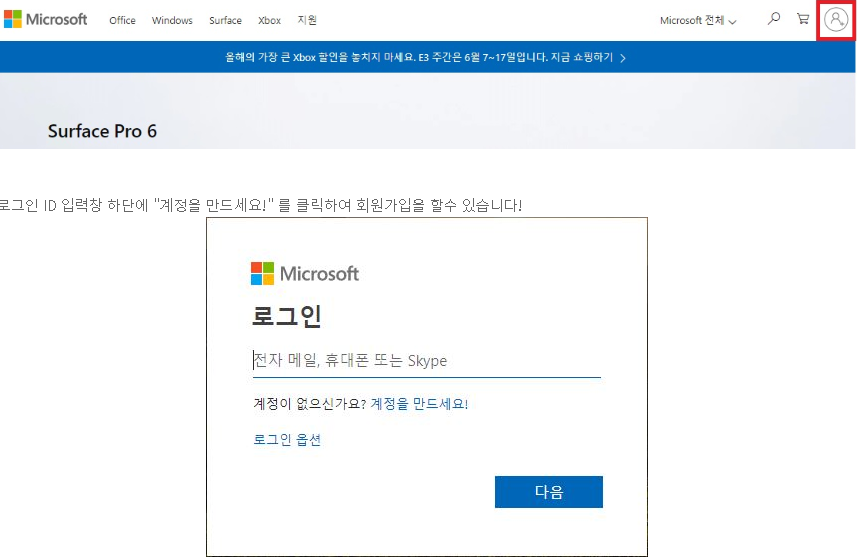The height and width of the screenshot is (560, 857).
Task: Click the instruction text about 회원가입
Action: [x=261, y=205]
